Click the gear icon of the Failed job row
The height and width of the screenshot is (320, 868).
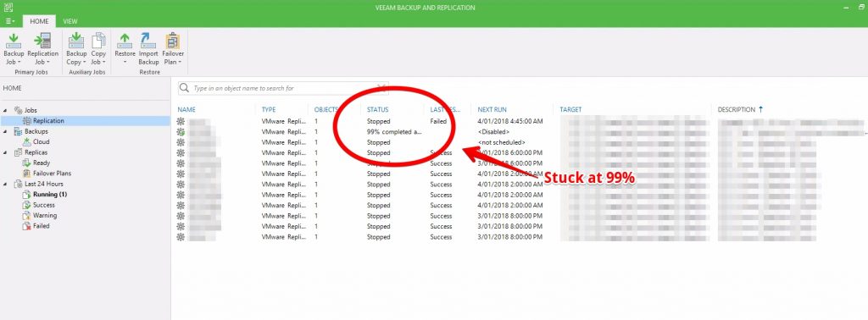[x=181, y=121]
